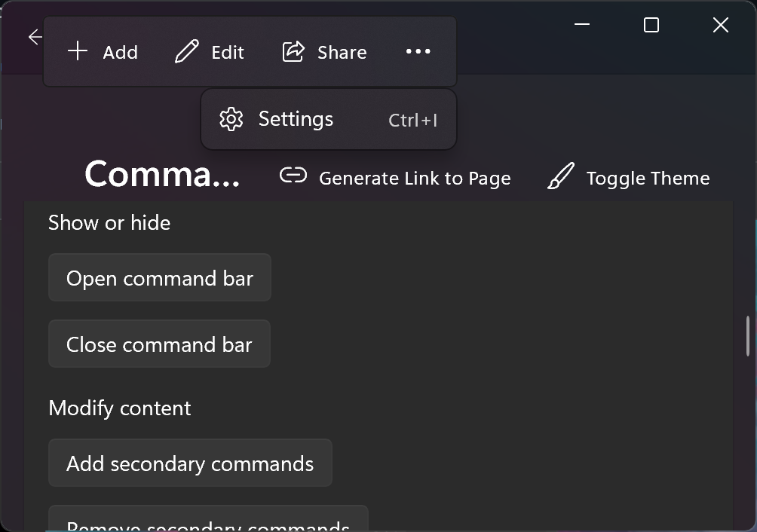Image resolution: width=757 pixels, height=532 pixels.
Task: Open Settings from the overflow menu
Action: pos(329,119)
